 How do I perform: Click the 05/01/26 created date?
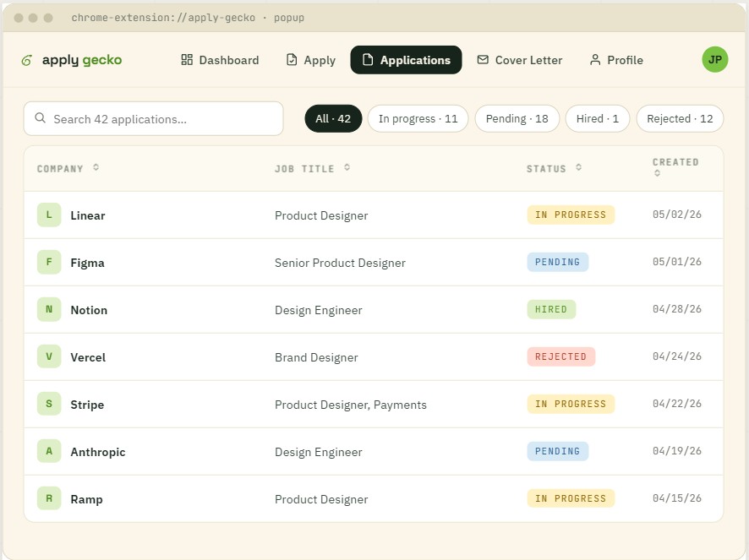click(677, 262)
